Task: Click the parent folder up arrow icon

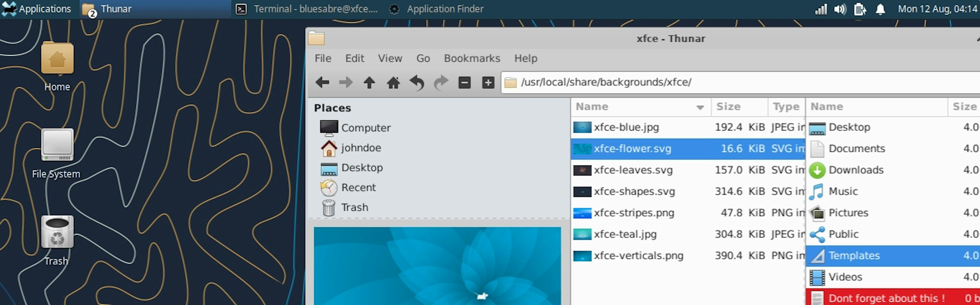Action: pyautogui.click(x=369, y=82)
